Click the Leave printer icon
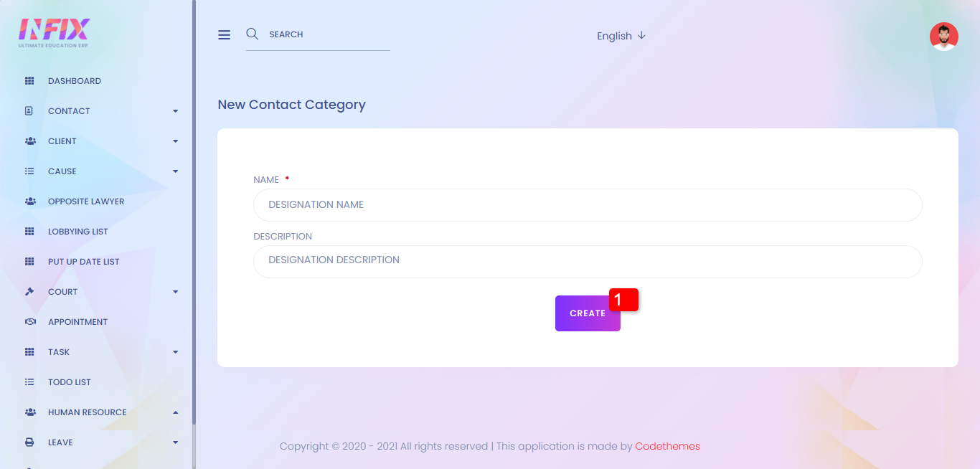This screenshot has height=469, width=980. [x=29, y=442]
